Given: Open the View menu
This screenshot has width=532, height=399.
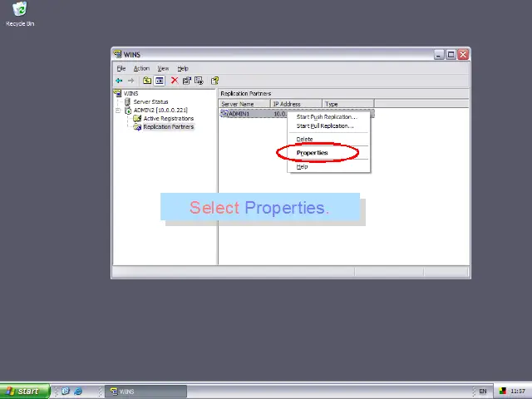Looking at the screenshot, I should tap(163, 68).
